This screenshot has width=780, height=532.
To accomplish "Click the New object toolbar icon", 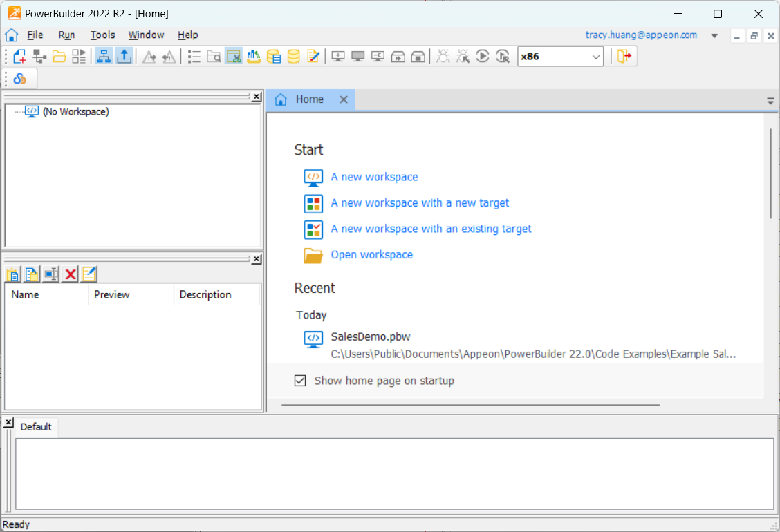I will 19,57.
